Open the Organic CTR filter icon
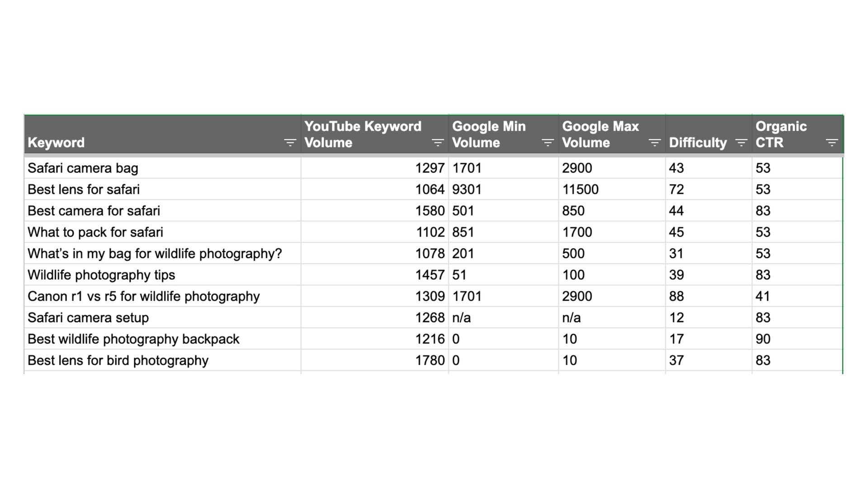The image size is (868, 488). [831, 143]
